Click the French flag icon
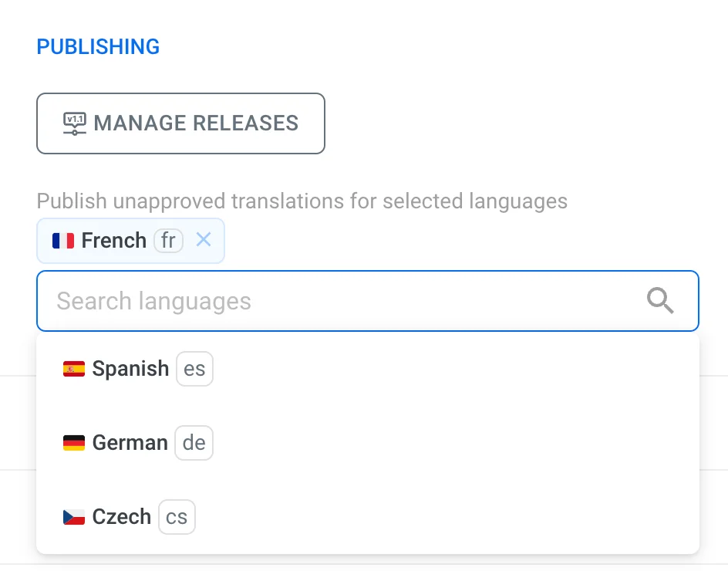Viewport: 728px width, 571px height. pos(63,241)
